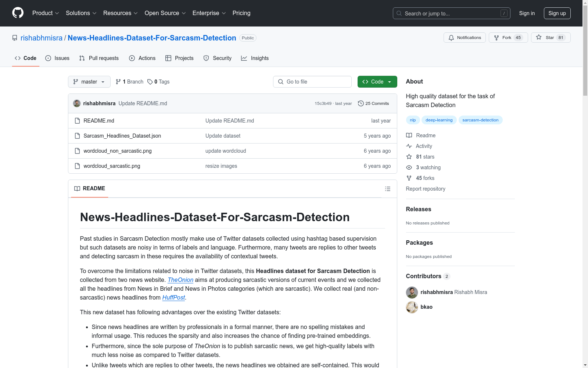The width and height of the screenshot is (588, 368).
Task: Expand the Product menu in the navbar
Action: (x=45, y=13)
